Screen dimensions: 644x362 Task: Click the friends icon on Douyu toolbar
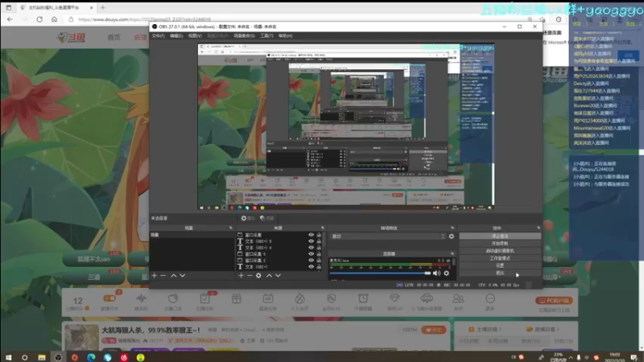coord(458,298)
